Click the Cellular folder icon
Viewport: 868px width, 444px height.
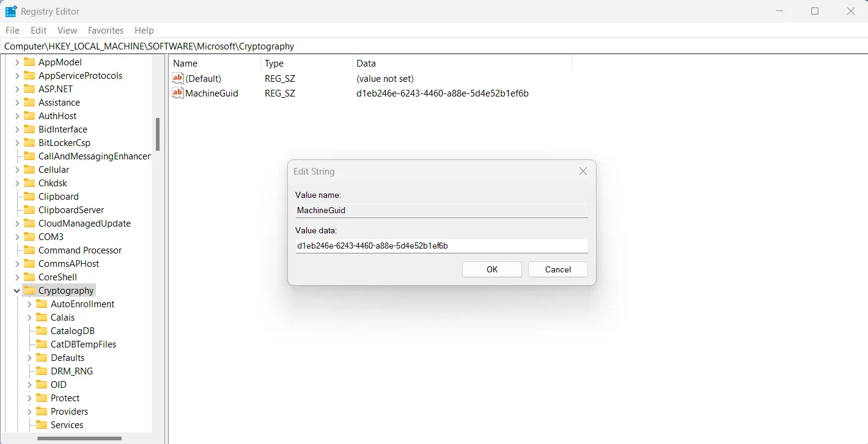pos(29,169)
